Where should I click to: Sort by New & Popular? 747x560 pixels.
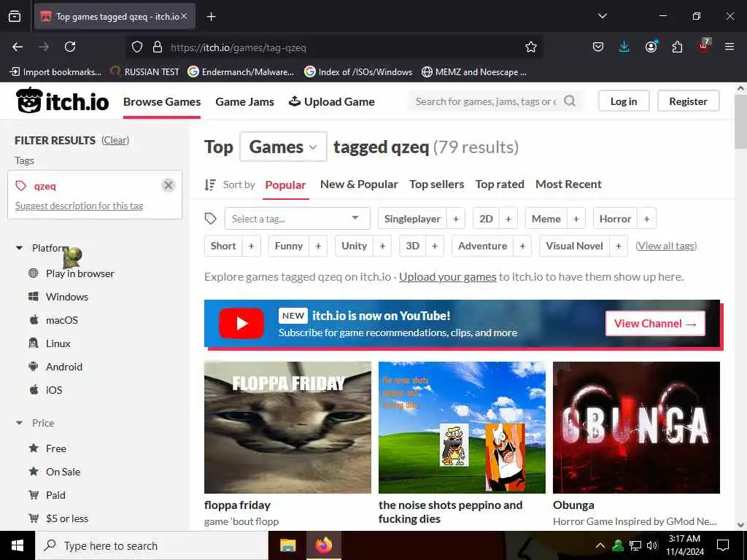coord(359,184)
